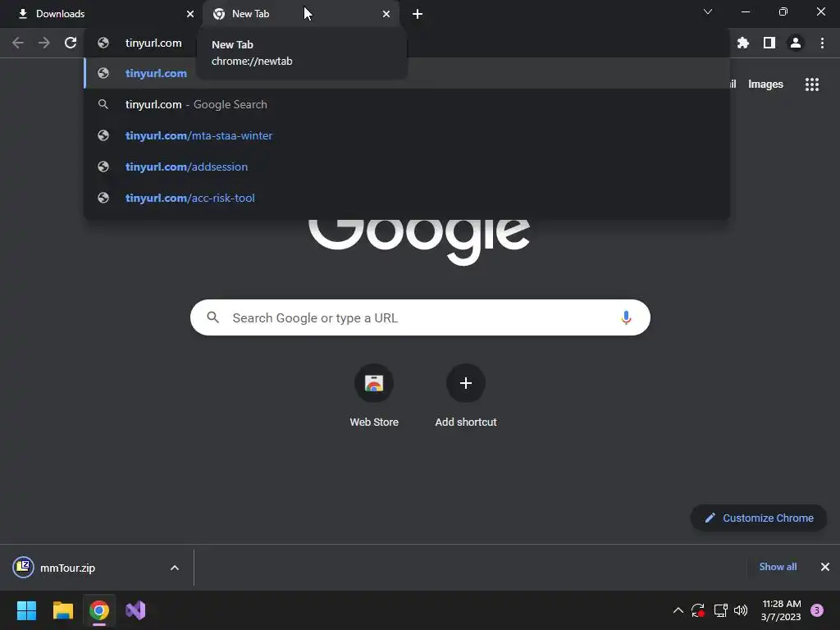
Task: Click search icon beside Google Search suggestion
Action: pos(103,104)
